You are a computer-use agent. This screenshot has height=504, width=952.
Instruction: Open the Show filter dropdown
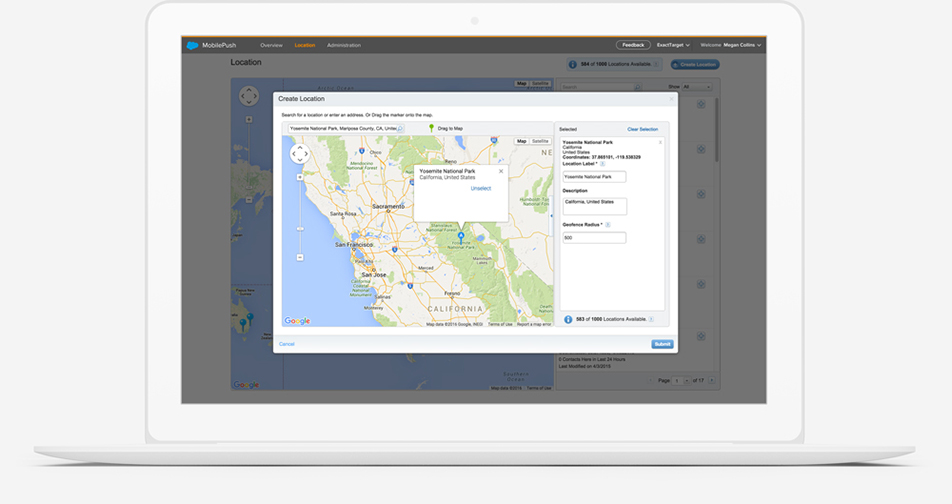[697, 87]
